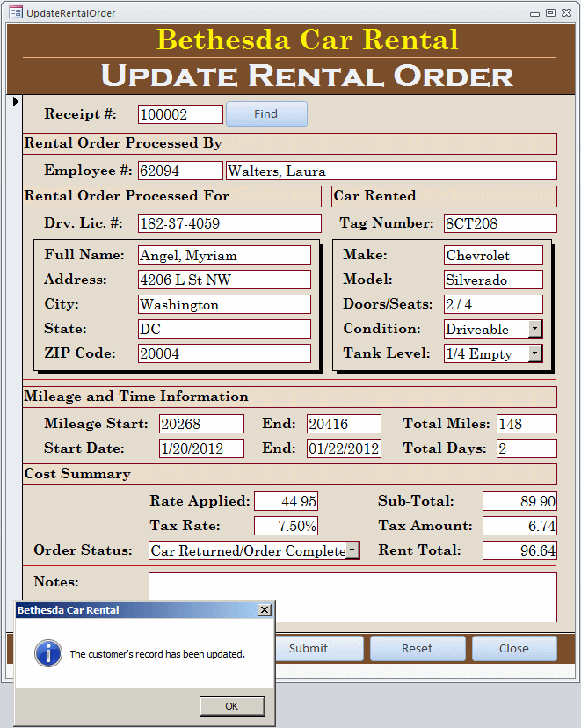Click the State field DC
The width and height of the screenshot is (581, 728).
[224, 329]
